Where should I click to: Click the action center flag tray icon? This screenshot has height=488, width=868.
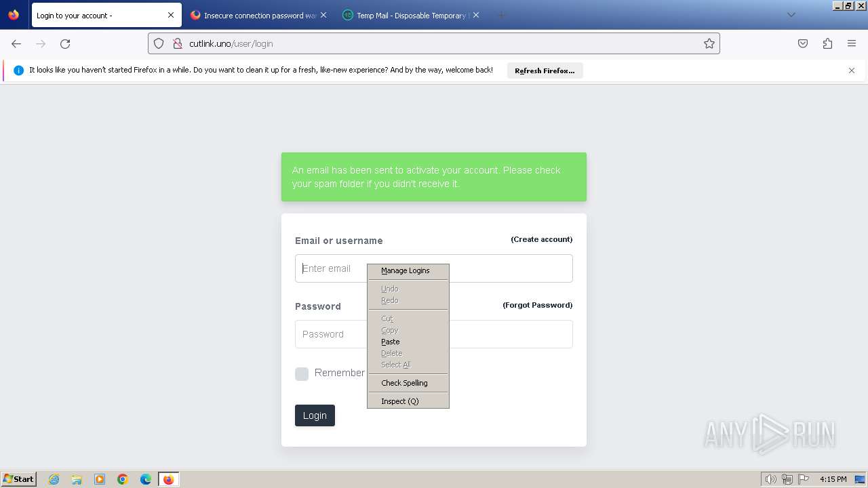tap(804, 479)
